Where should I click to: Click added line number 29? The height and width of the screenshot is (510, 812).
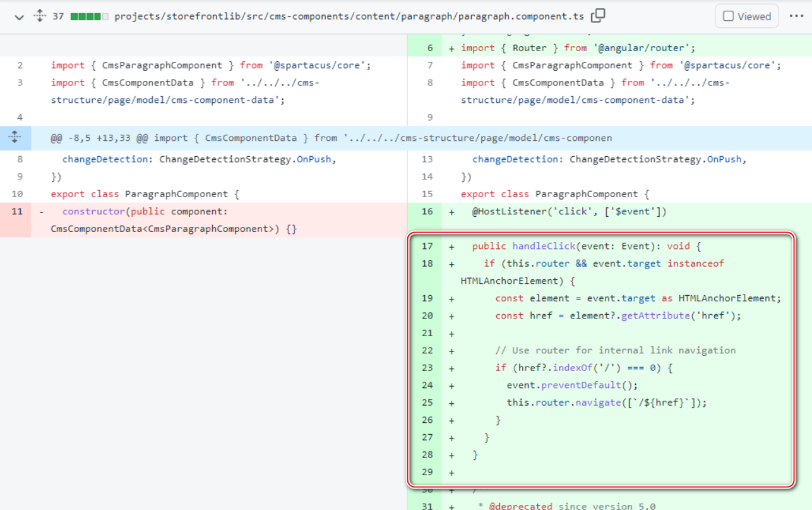coord(427,472)
